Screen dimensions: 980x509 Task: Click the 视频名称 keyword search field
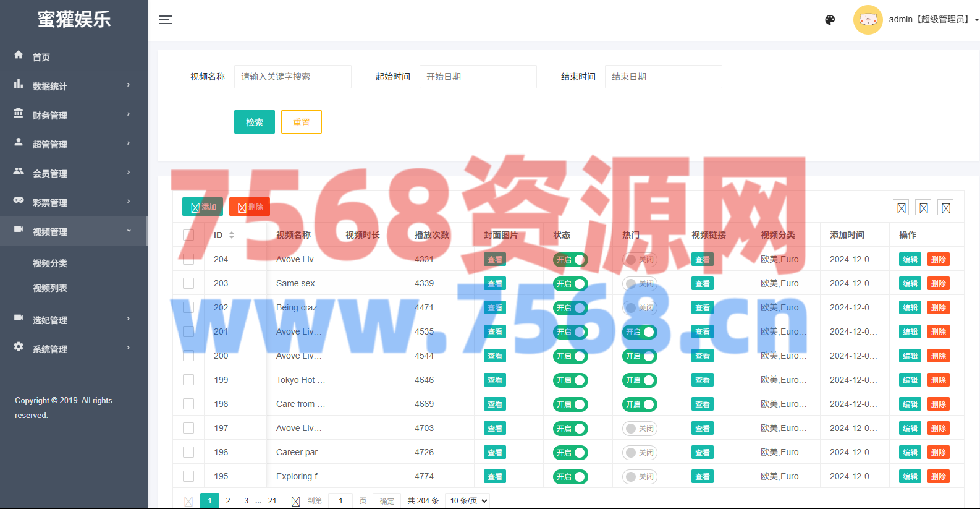pyautogui.click(x=293, y=77)
